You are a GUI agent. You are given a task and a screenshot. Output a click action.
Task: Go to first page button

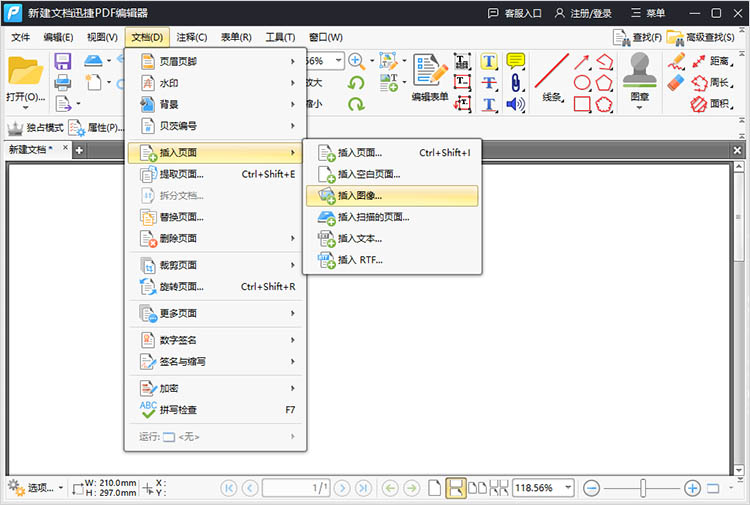pyautogui.click(x=229, y=488)
